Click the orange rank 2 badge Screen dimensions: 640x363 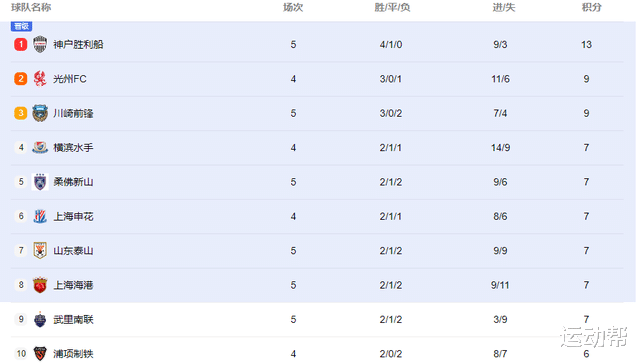pos(21,78)
